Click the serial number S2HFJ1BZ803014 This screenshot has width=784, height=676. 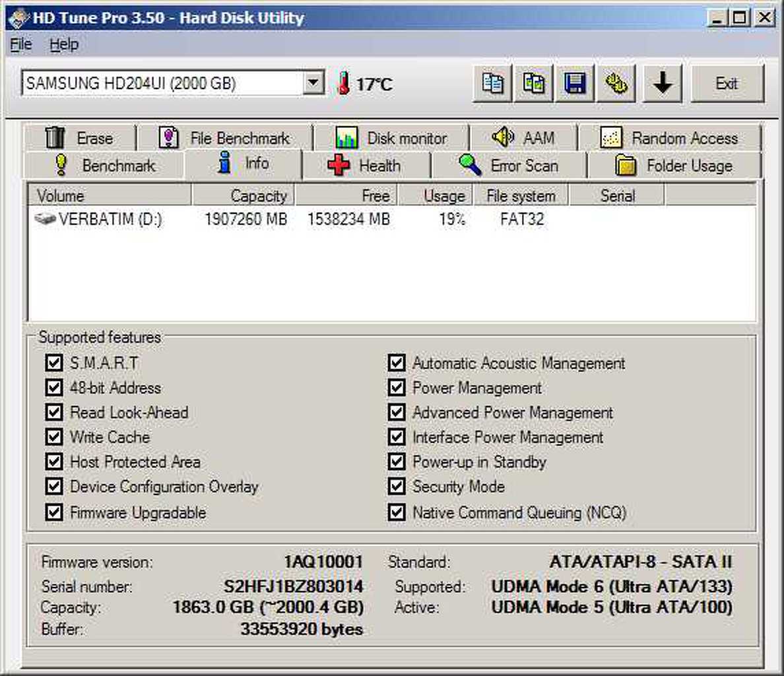click(293, 586)
